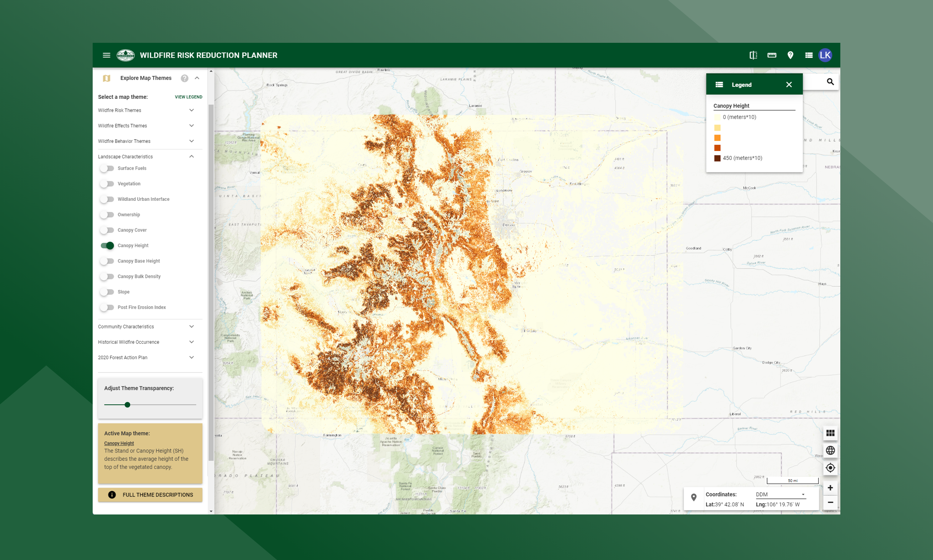Click the coordinates pin marker icon
The image size is (933, 560).
(x=694, y=497)
